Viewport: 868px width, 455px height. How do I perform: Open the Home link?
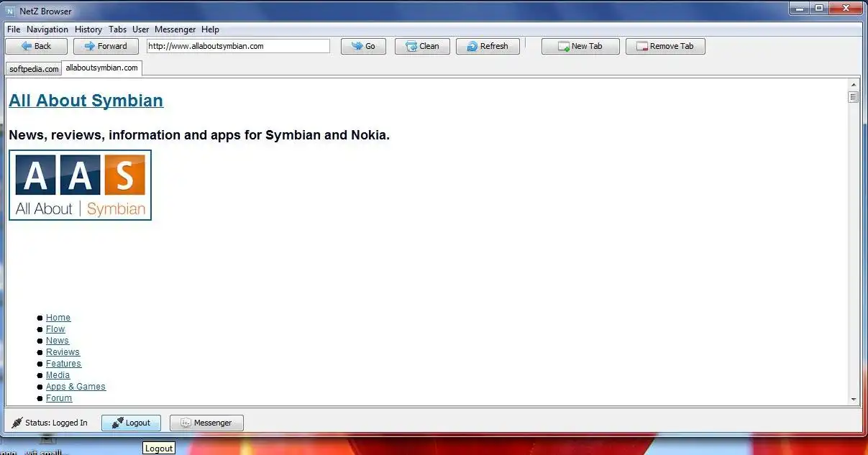[58, 318]
